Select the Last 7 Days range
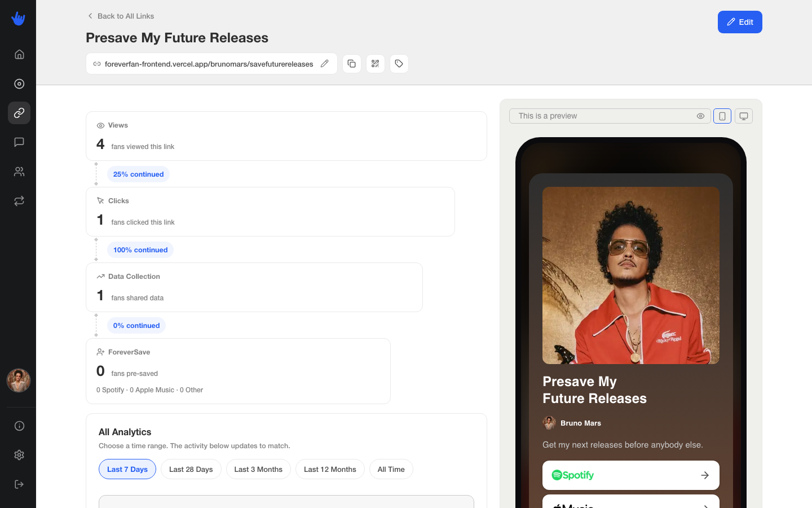The image size is (812, 508). [127, 469]
